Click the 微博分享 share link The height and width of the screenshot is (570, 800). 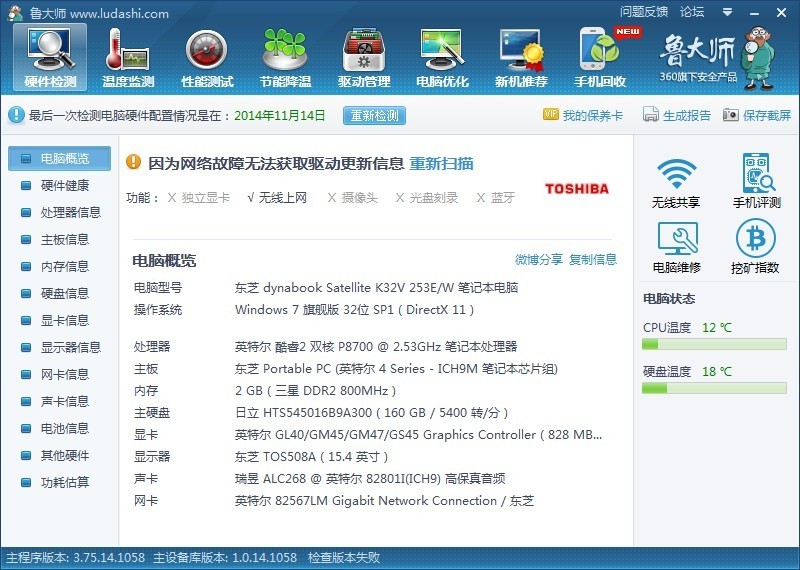click(538, 259)
